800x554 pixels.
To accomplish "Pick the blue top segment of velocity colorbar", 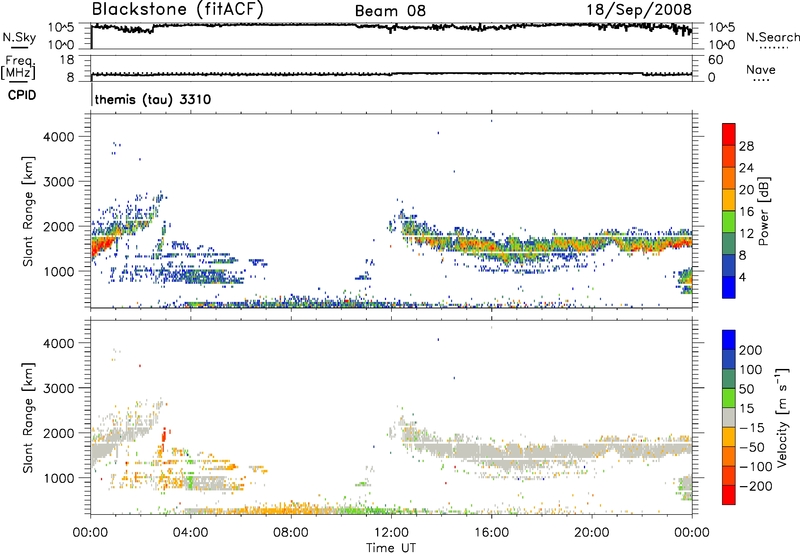I will pos(729,340).
